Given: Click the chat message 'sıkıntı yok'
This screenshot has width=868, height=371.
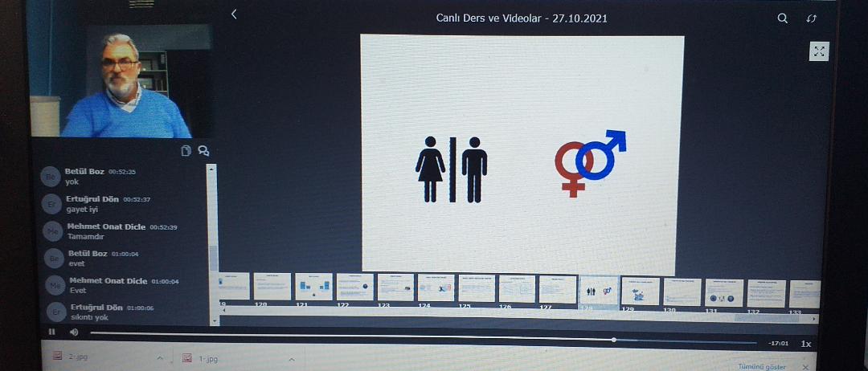Looking at the screenshot, I should pyautogui.click(x=90, y=317).
